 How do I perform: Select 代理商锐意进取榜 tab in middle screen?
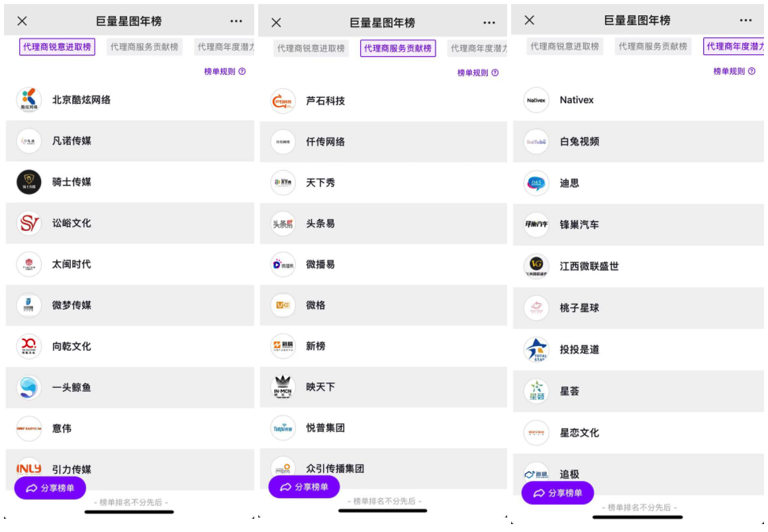coord(311,48)
